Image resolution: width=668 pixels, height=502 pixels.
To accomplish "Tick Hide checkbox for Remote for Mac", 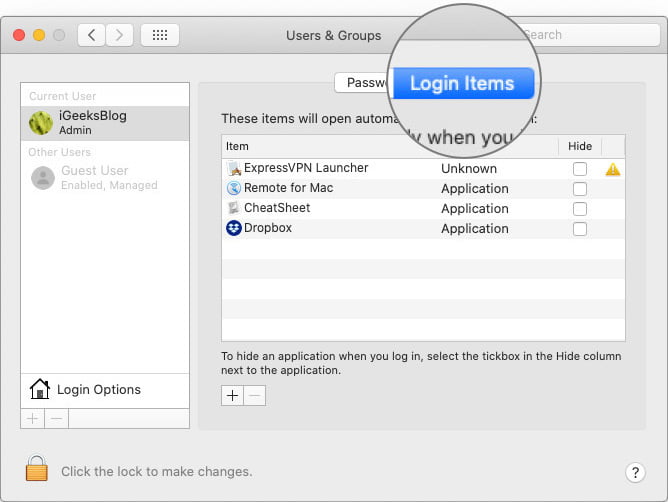I will point(580,189).
